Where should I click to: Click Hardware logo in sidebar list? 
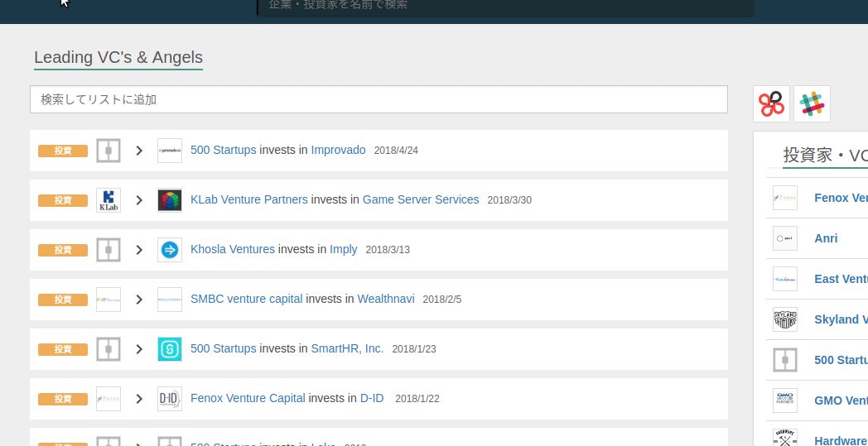(785, 437)
